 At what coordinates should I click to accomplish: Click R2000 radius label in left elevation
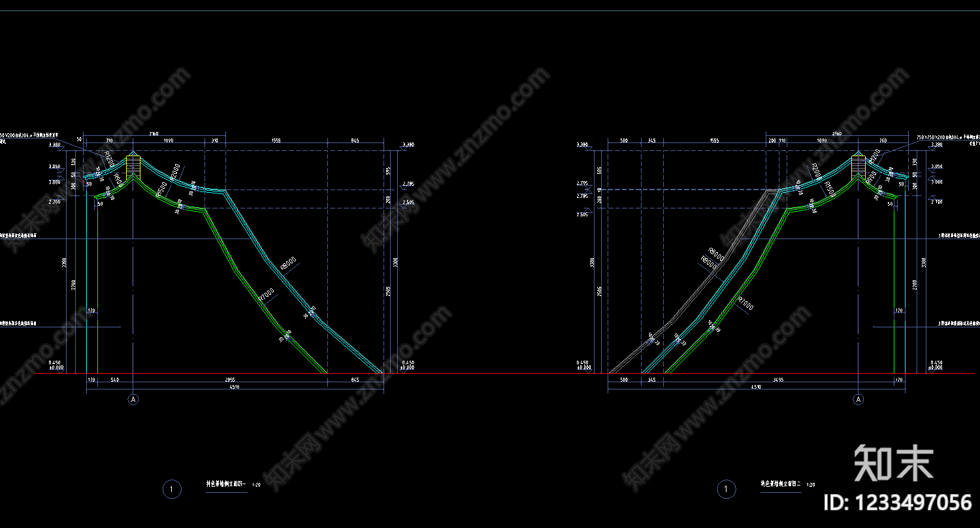coord(174,171)
